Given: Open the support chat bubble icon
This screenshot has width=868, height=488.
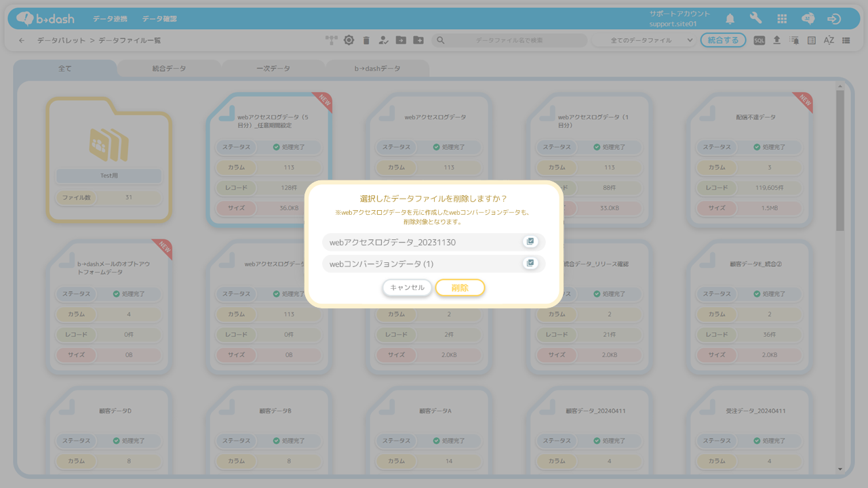Looking at the screenshot, I should click(x=808, y=19).
